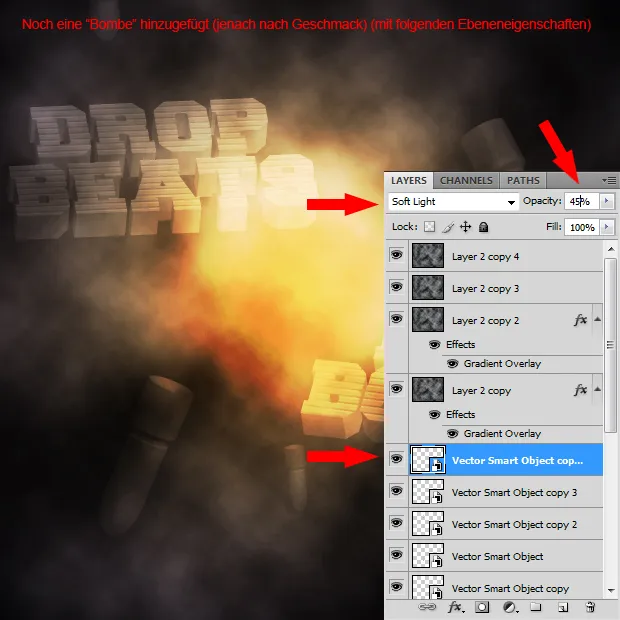
Task: Click the create new layer icon
Action: (x=563, y=607)
